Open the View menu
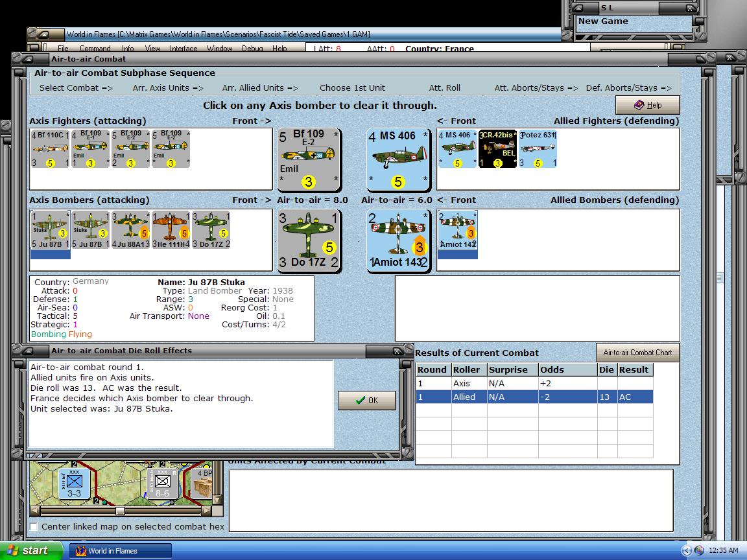Image resolution: width=747 pixels, height=560 pixels. coord(152,49)
